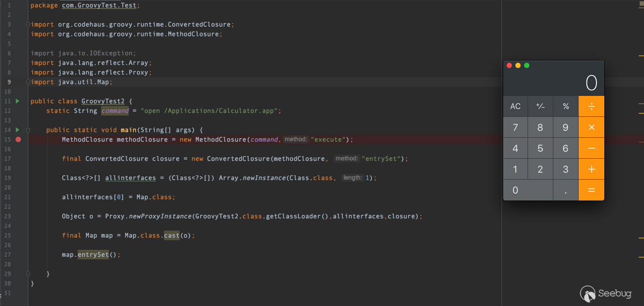Click digit 6 in Calculator
644x306 pixels.
click(566, 148)
